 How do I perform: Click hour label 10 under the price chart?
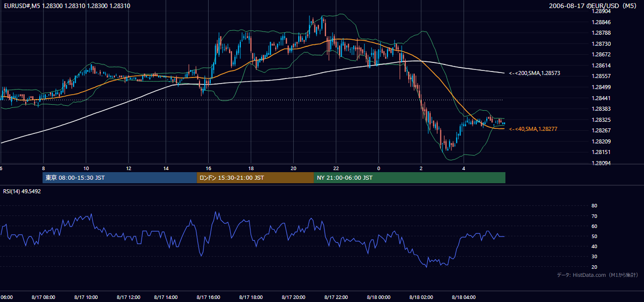[x=86, y=168]
